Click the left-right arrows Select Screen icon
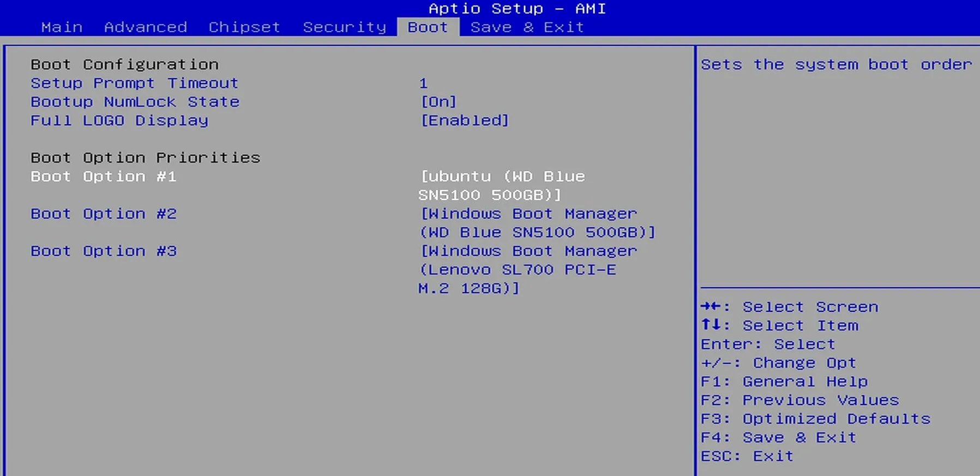The image size is (980, 476). 711,306
